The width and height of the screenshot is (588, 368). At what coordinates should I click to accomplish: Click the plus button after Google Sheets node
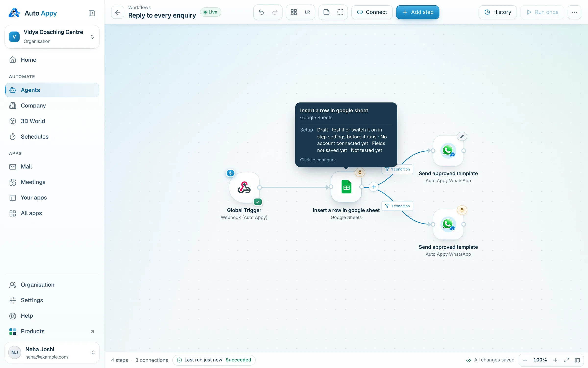click(374, 187)
